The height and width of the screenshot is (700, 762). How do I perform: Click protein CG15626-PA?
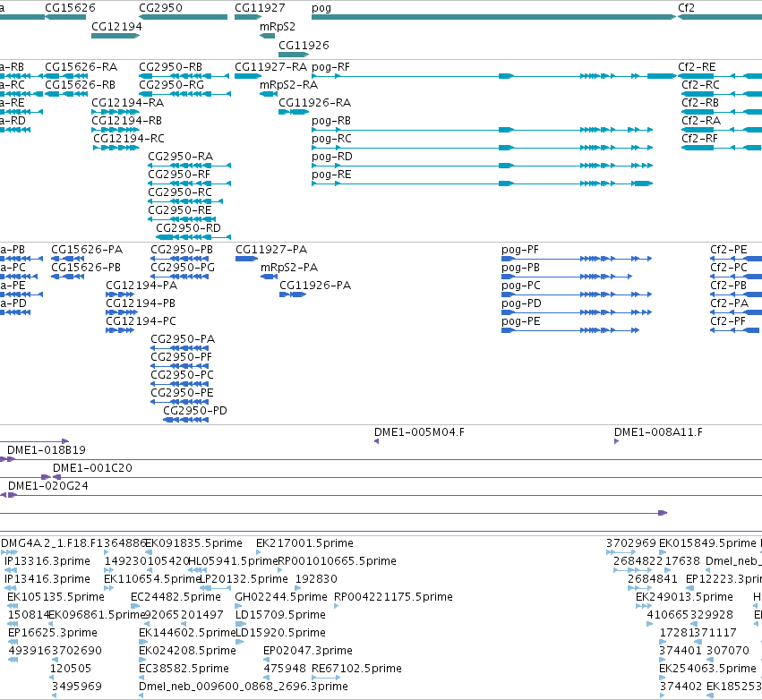pyautogui.click(x=69, y=259)
